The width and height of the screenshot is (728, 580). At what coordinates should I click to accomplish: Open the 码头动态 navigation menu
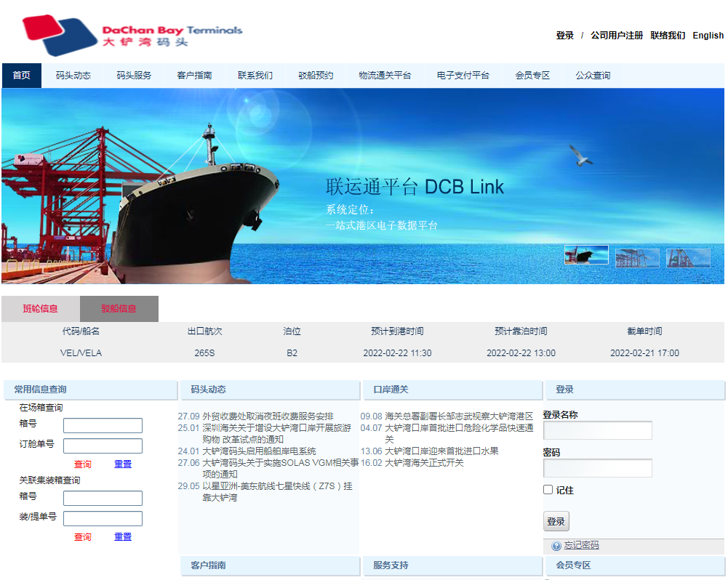coord(73,75)
